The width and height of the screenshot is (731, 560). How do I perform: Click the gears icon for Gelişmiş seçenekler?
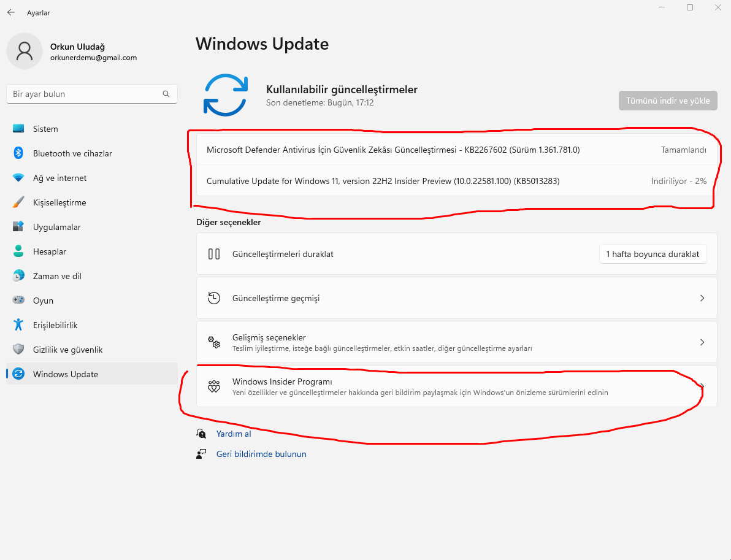[x=214, y=342]
